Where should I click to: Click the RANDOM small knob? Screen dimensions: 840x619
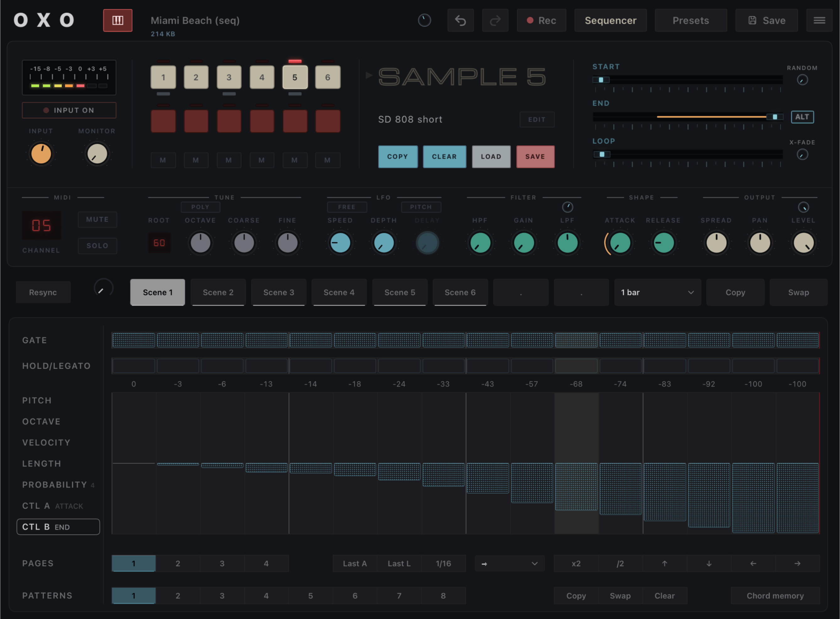(802, 80)
